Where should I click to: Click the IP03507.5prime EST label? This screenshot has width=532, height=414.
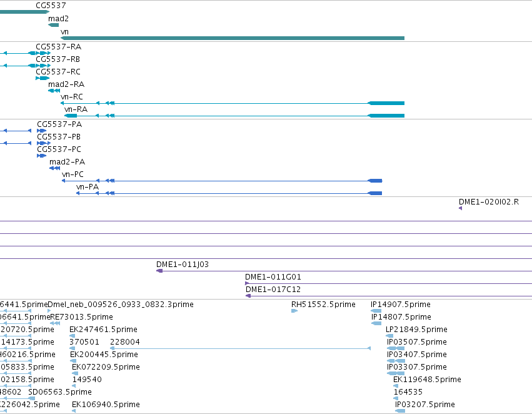tap(416, 343)
